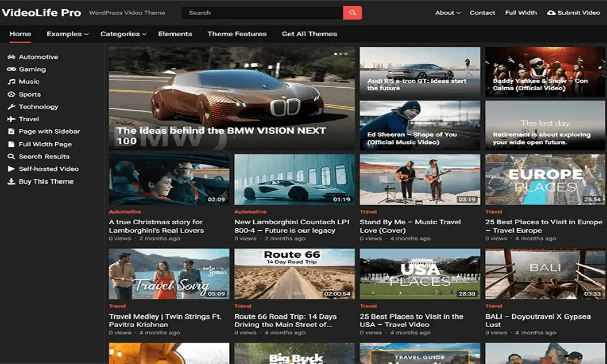Image resolution: width=607 pixels, height=364 pixels.
Task: Open the Audi RS e-tron GT video thumbnail
Action: (x=420, y=72)
